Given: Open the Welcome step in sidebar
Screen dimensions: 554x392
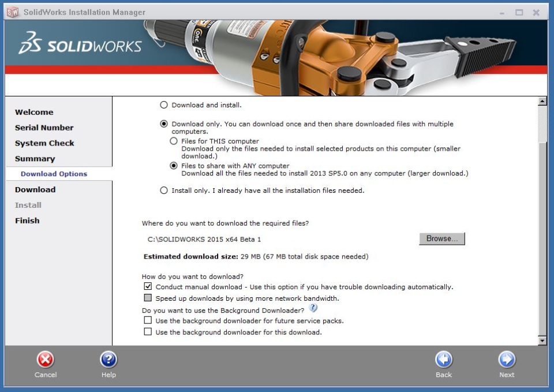Looking at the screenshot, I should 34,112.
